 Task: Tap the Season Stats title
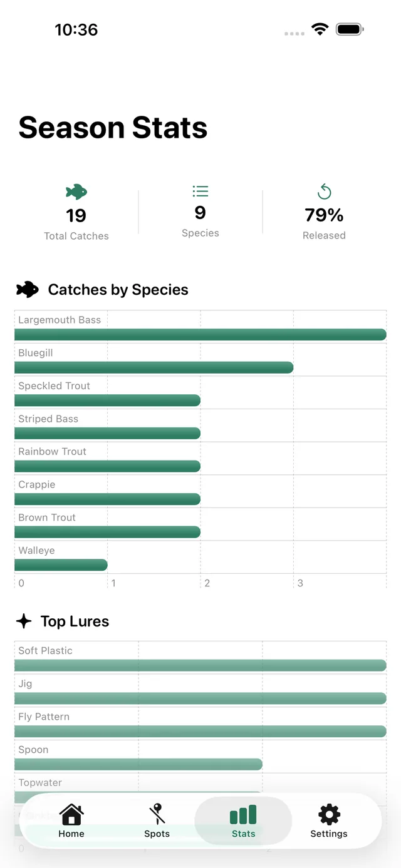click(113, 128)
